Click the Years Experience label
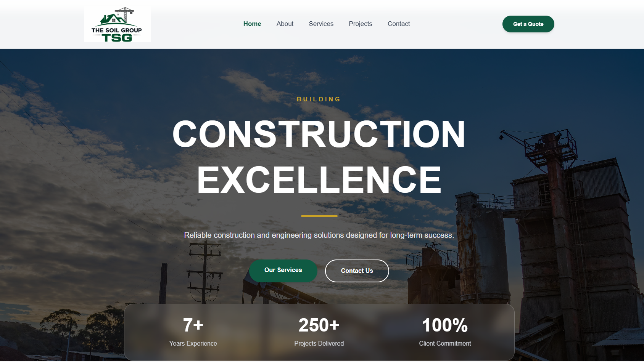Screen dimensions: 644x362 pyautogui.click(x=193, y=343)
